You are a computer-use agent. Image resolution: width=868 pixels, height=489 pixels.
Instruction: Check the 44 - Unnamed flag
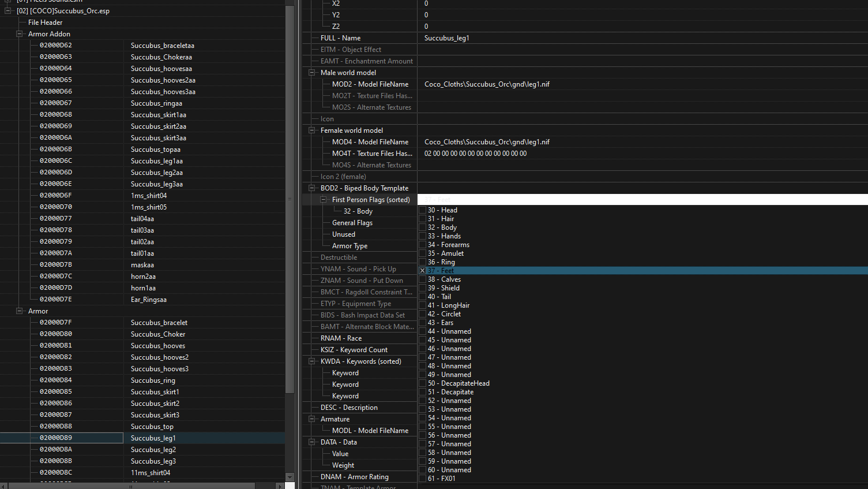[422, 331]
